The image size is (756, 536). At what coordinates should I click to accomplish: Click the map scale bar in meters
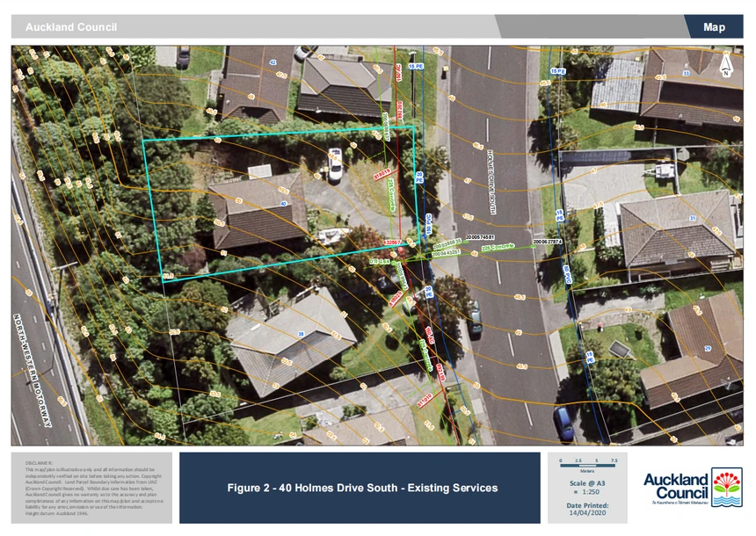587,466
